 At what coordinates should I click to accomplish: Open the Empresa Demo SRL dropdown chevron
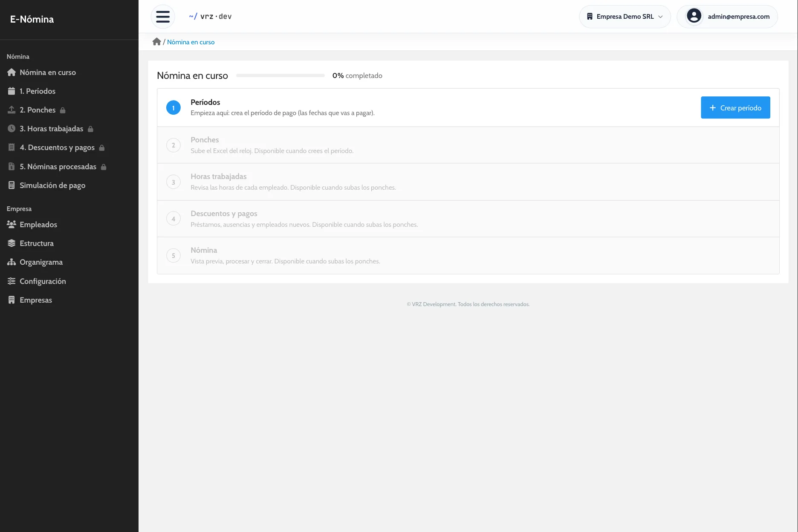tap(660, 17)
